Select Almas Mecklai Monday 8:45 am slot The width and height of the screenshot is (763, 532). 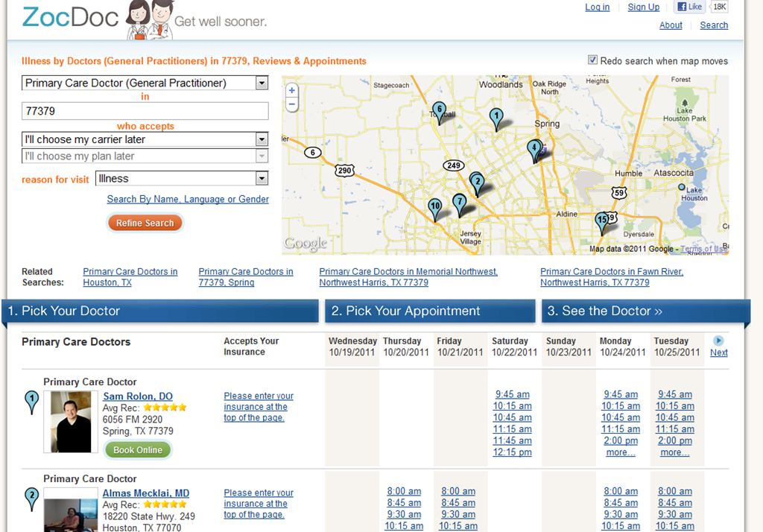tap(621, 503)
